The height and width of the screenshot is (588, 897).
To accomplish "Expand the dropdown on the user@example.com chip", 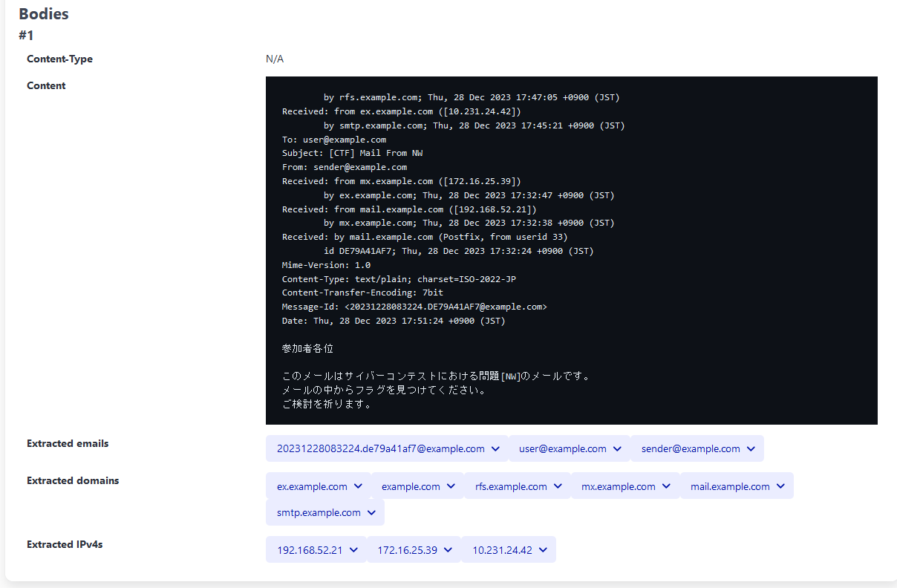I will click(x=617, y=448).
